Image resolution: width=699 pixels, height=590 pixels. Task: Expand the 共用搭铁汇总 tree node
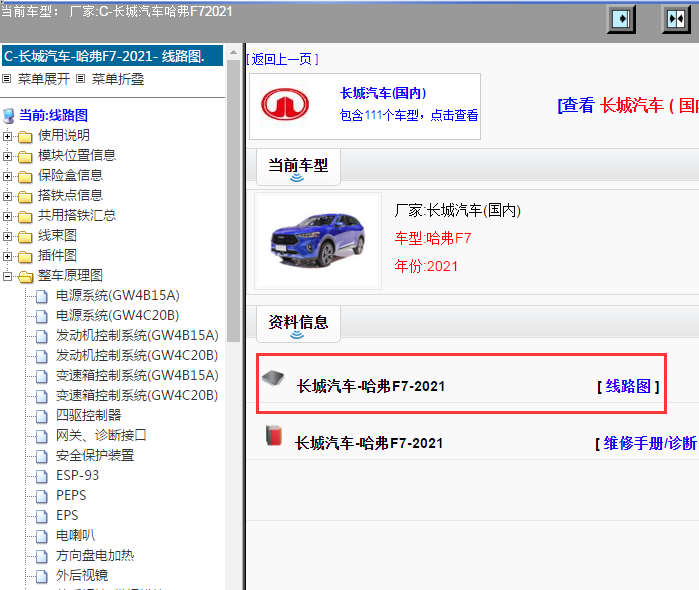click(7, 216)
